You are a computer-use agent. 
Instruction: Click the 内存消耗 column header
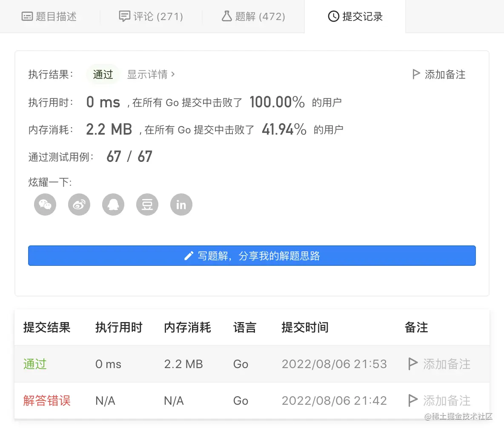click(x=187, y=328)
